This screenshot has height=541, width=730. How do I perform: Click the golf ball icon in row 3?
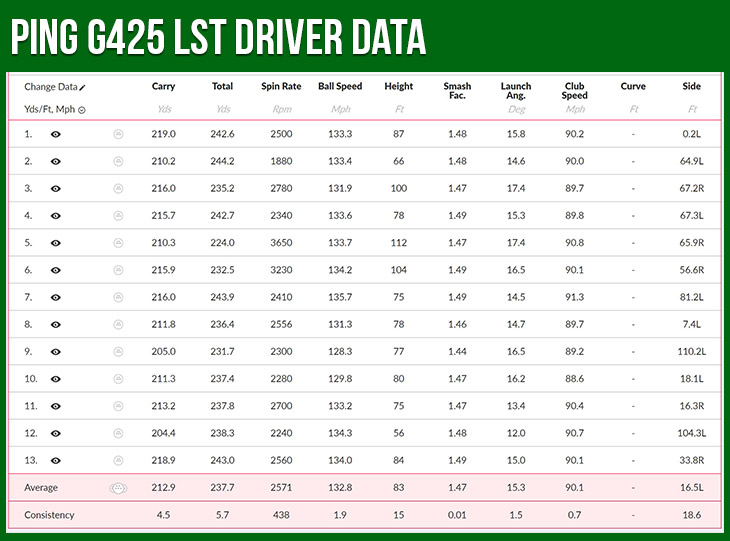click(118, 189)
